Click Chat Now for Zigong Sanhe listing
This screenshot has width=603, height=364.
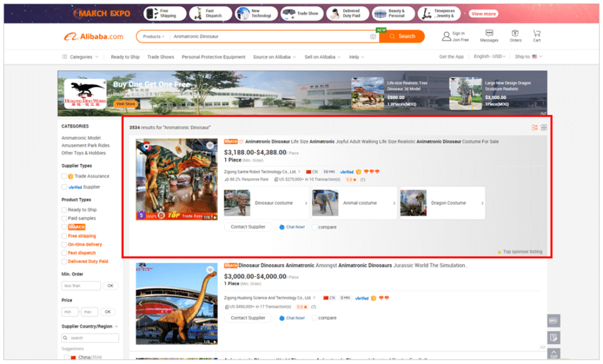tap(292, 227)
